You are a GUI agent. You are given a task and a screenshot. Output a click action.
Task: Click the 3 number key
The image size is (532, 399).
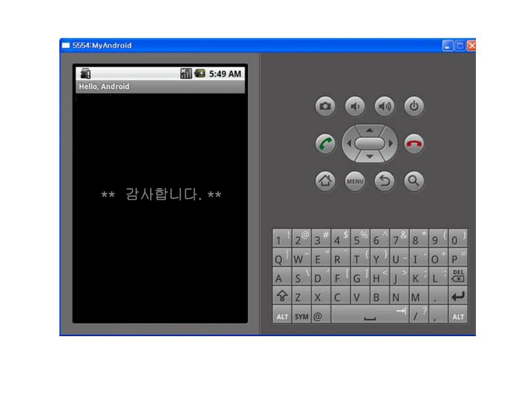tap(321, 238)
